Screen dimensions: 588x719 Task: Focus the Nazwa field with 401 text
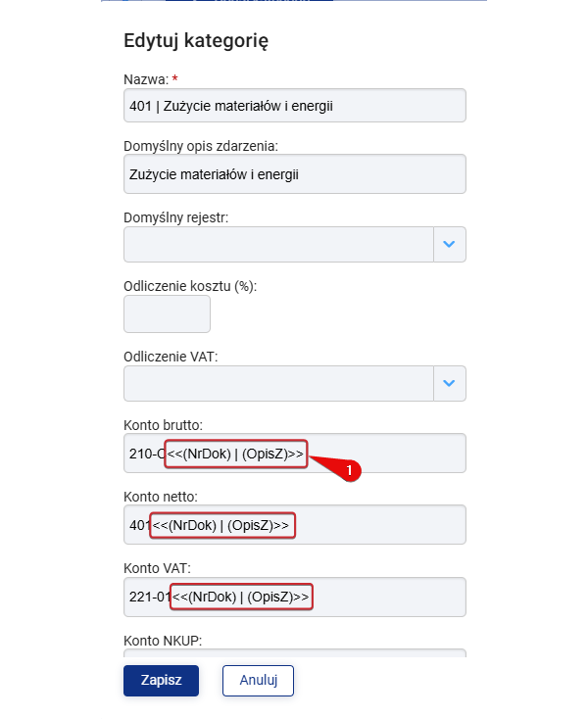tap(294, 106)
